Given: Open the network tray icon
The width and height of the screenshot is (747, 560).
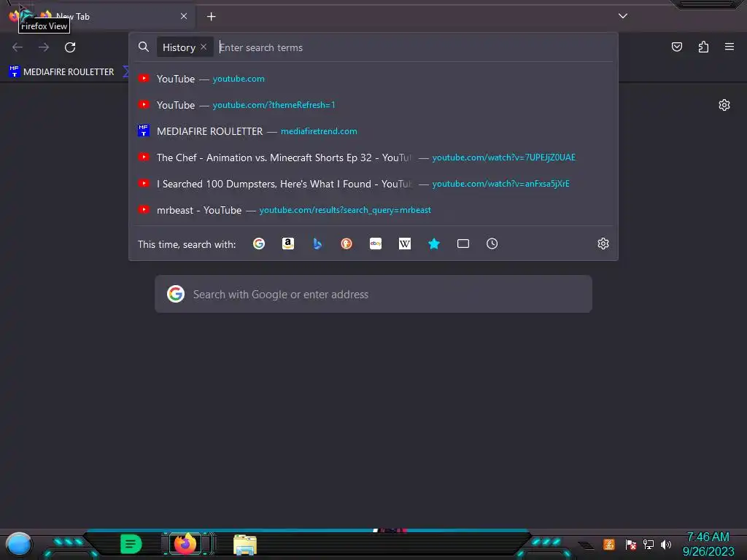Looking at the screenshot, I should tap(649, 544).
